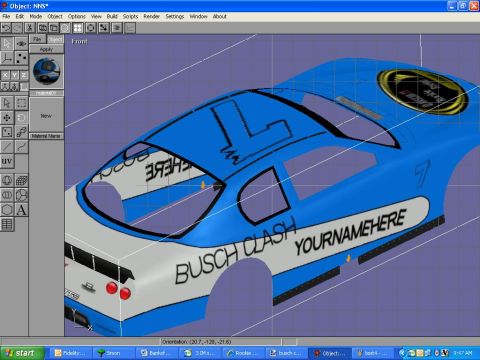This screenshot has width=480, height=360.
Task: Open the About menu
Action: click(x=220, y=16)
